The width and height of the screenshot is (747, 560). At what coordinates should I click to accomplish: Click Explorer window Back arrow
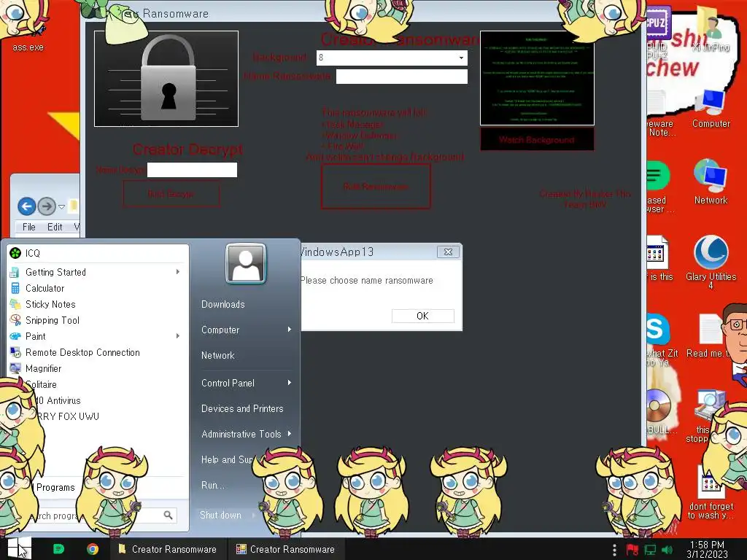[x=27, y=206]
